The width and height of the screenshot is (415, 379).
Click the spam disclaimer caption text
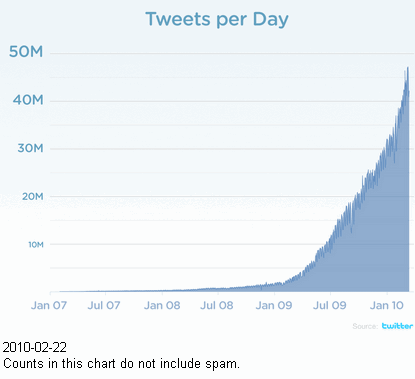click(121, 363)
